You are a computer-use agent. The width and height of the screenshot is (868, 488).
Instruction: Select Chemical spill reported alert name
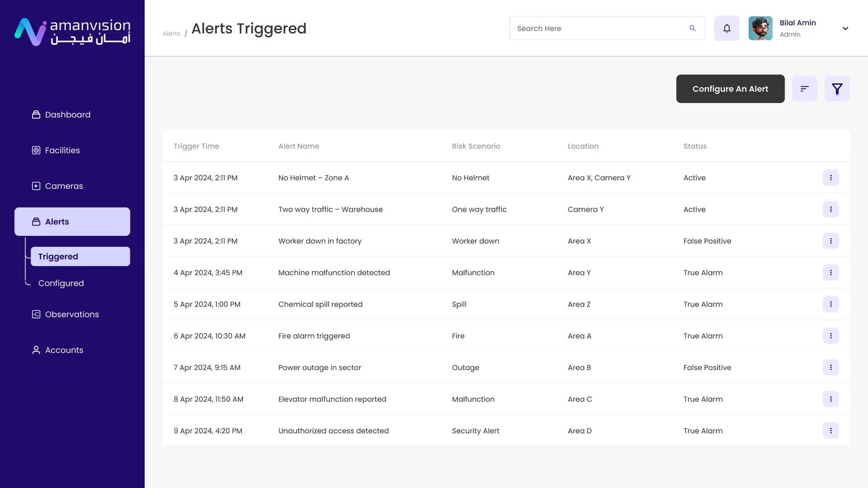click(321, 304)
